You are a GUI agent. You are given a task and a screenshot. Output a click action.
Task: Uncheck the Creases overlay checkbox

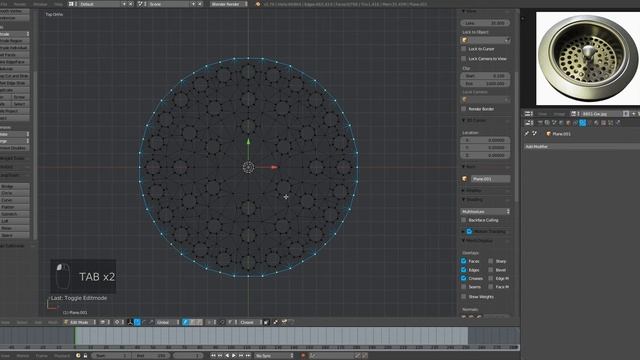tap(464, 278)
